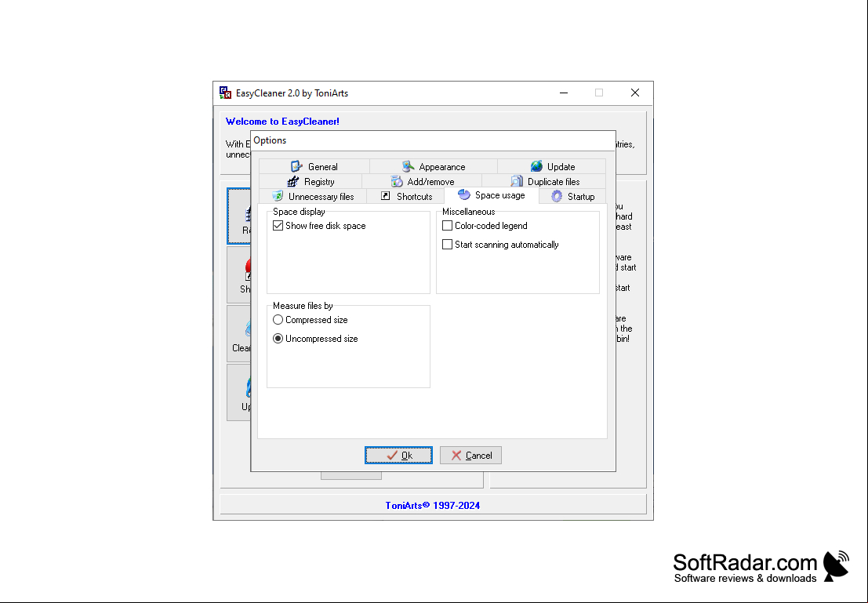This screenshot has width=868, height=603.
Task: Click the General tab icon
Action: point(296,166)
